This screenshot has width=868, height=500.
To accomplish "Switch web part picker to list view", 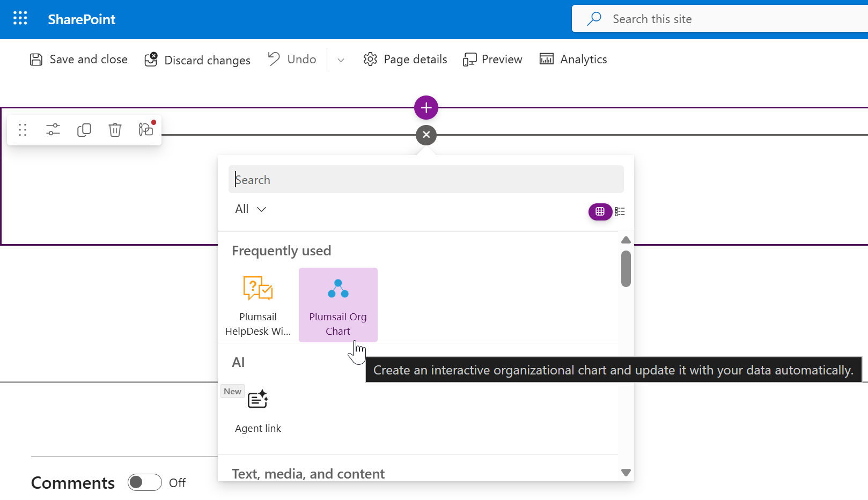I will (x=620, y=212).
